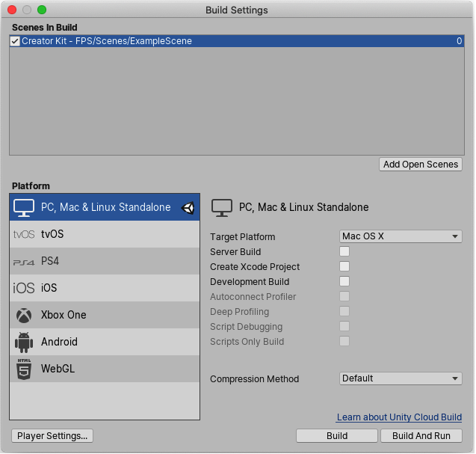Open the Compression Method dropdown

coord(401,378)
